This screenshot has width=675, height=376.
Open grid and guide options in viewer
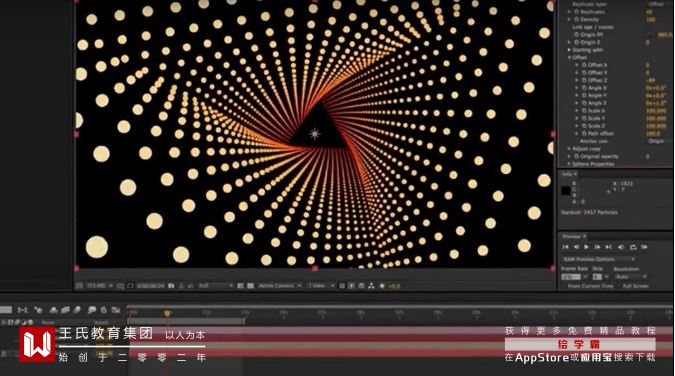(x=120, y=286)
